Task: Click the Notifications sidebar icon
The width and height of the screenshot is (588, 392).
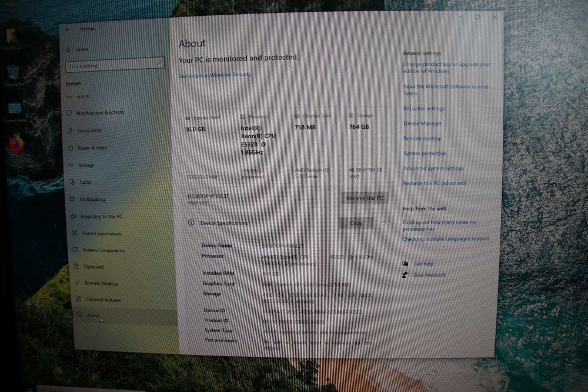Action: coord(69,113)
